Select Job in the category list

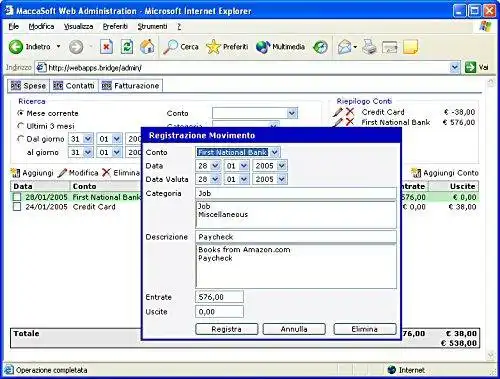pyautogui.click(x=204, y=206)
